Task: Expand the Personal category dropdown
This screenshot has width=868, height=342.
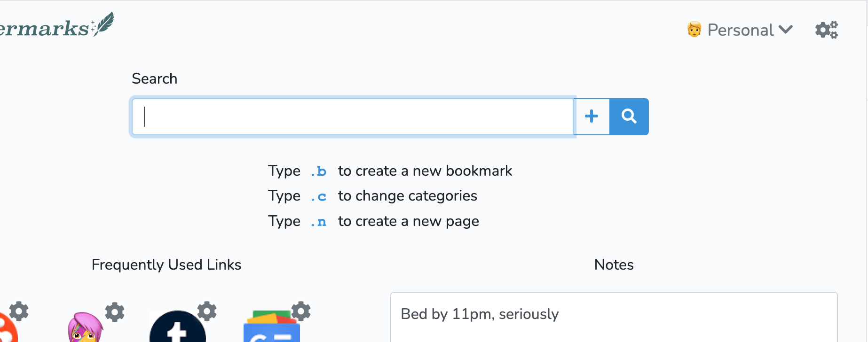Action: point(741,30)
